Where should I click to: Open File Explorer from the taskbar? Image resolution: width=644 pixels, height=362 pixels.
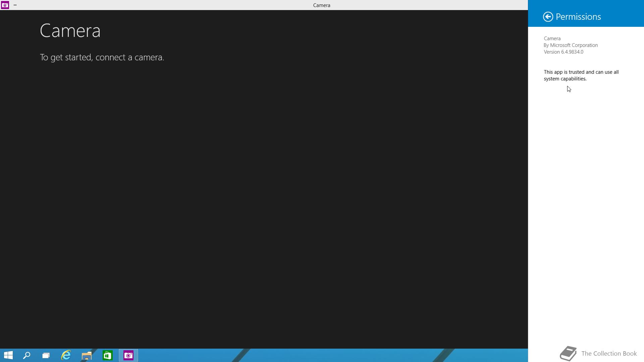[87, 355]
